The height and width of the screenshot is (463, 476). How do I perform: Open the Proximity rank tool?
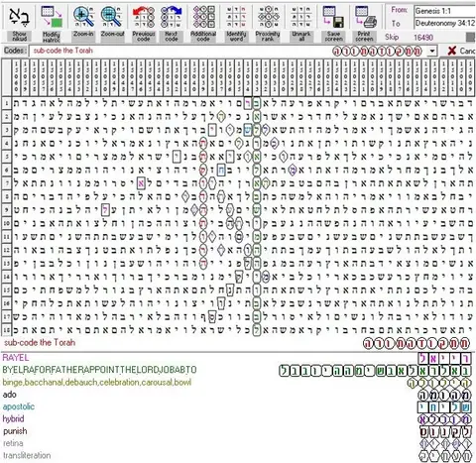(x=268, y=17)
